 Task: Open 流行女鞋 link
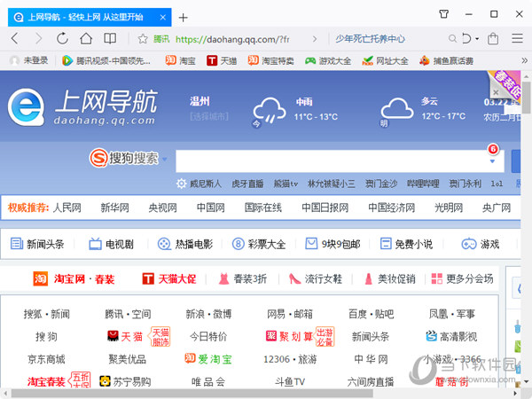pos(315,279)
